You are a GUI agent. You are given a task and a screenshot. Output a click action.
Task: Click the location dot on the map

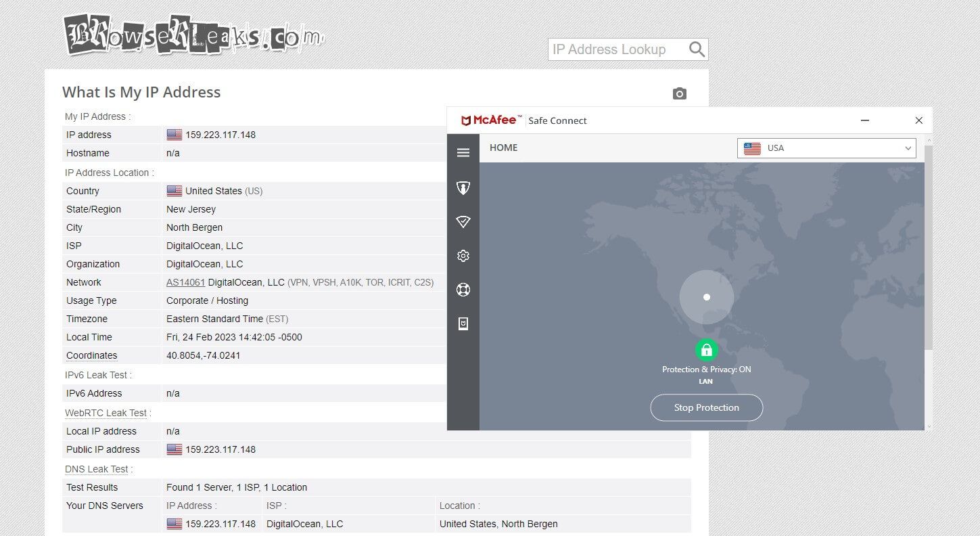(707, 297)
